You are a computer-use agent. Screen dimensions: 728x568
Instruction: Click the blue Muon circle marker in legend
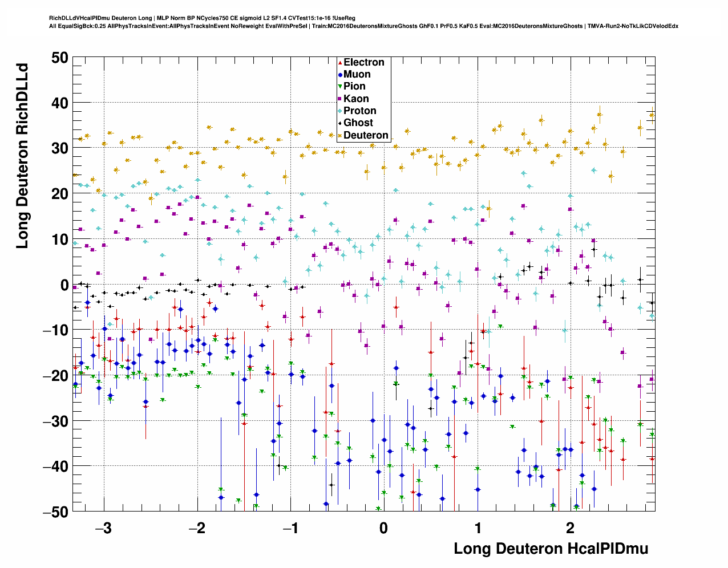340,75
